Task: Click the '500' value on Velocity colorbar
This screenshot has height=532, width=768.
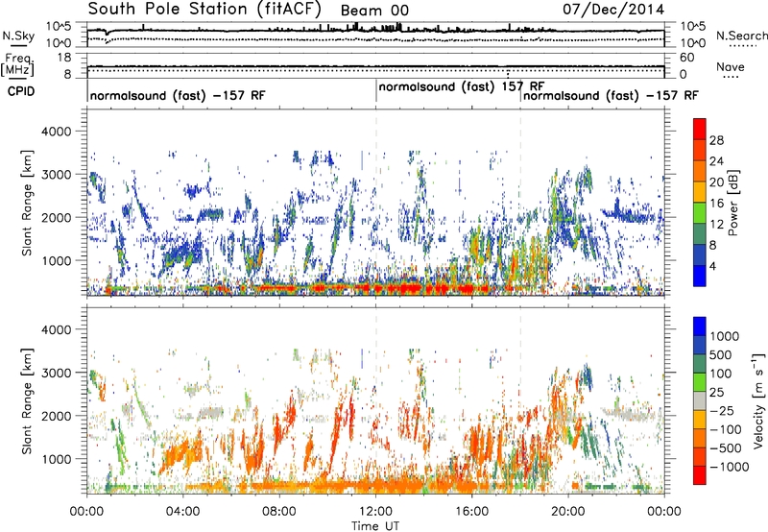Action: click(722, 355)
